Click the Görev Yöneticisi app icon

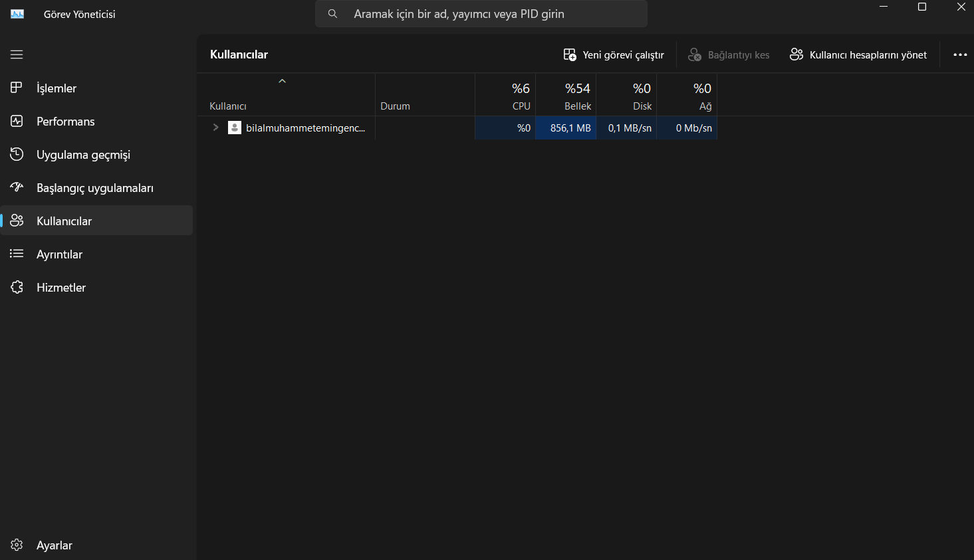[17, 14]
